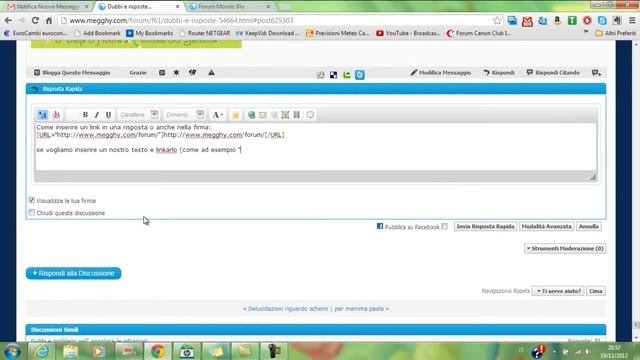Toggle underline formatting in the editor
The width and height of the screenshot is (640, 360).
(x=108, y=115)
